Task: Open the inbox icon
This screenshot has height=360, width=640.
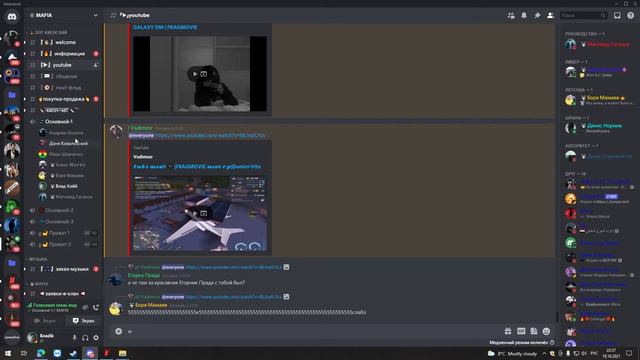Action: pyautogui.click(x=617, y=16)
